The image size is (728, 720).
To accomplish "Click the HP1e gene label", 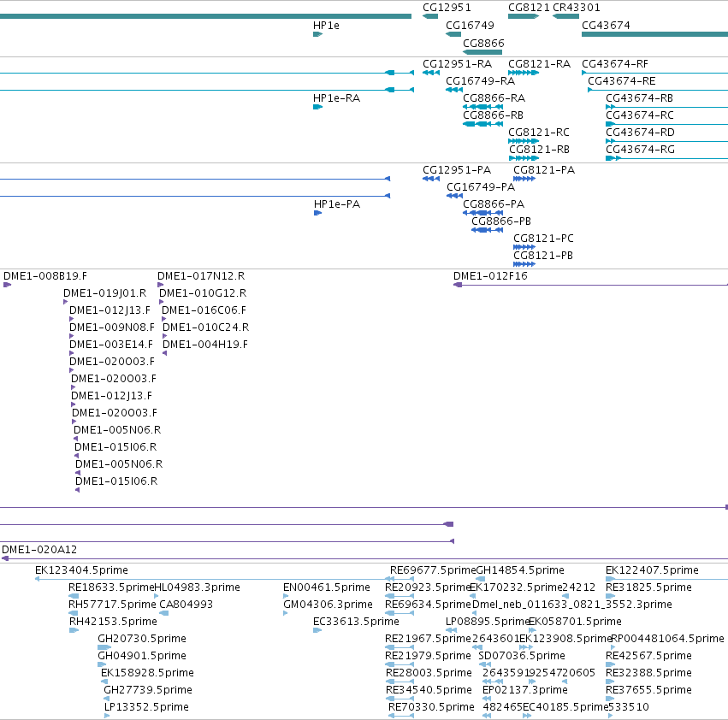I will (x=326, y=26).
